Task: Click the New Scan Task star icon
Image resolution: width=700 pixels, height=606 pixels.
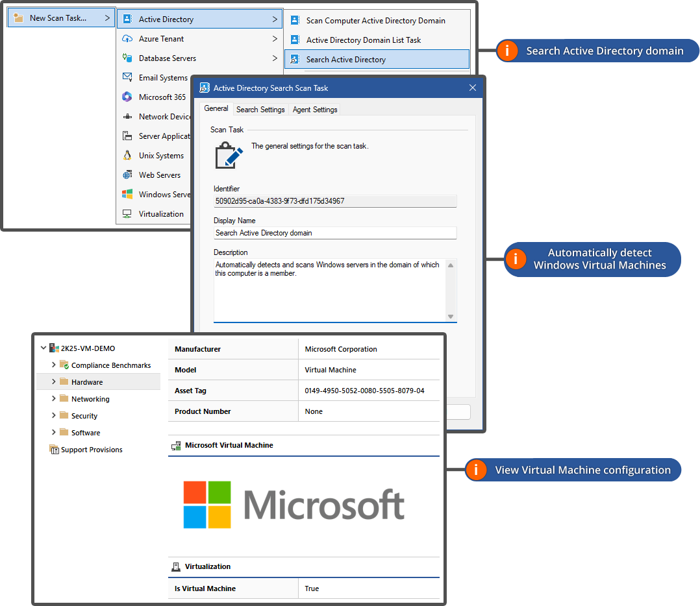Action: click(x=18, y=18)
